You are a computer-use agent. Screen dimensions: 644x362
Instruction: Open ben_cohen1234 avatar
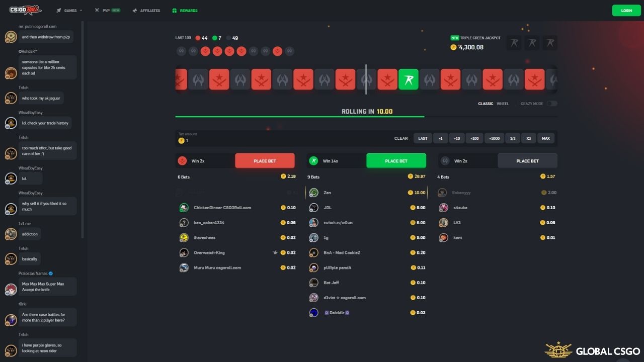pyautogui.click(x=184, y=223)
